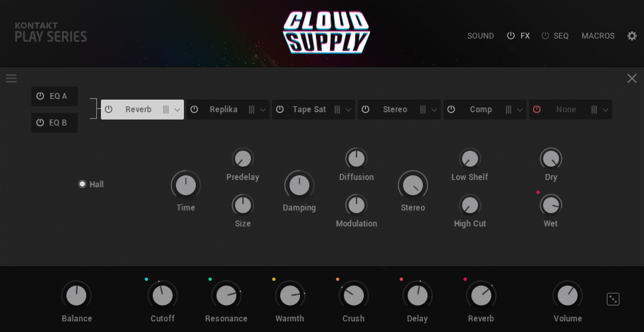Disable the Reverb effect slot power

tap(109, 109)
